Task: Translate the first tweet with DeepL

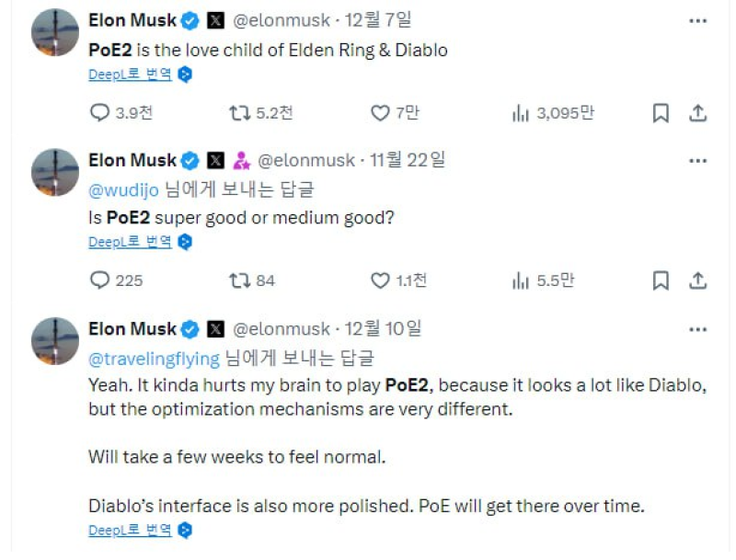Action: (x=130, y=74)
